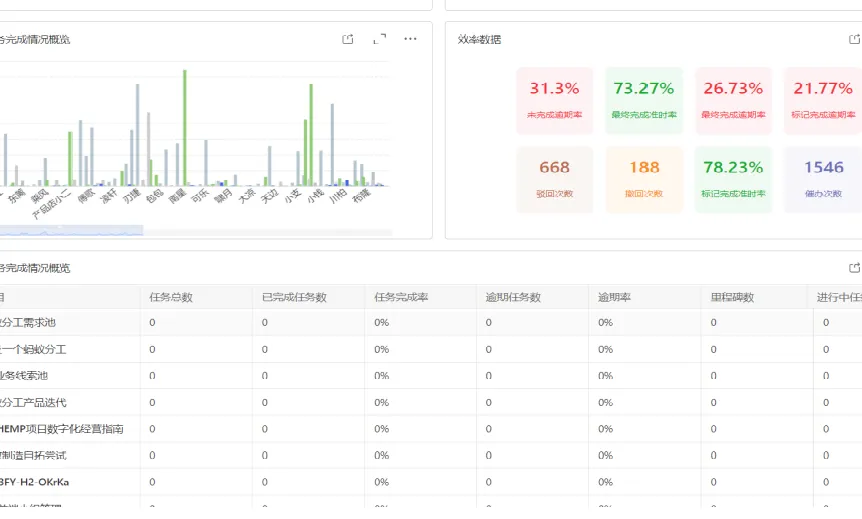Click the export icon on the bar chart panel

pos(347,39)
